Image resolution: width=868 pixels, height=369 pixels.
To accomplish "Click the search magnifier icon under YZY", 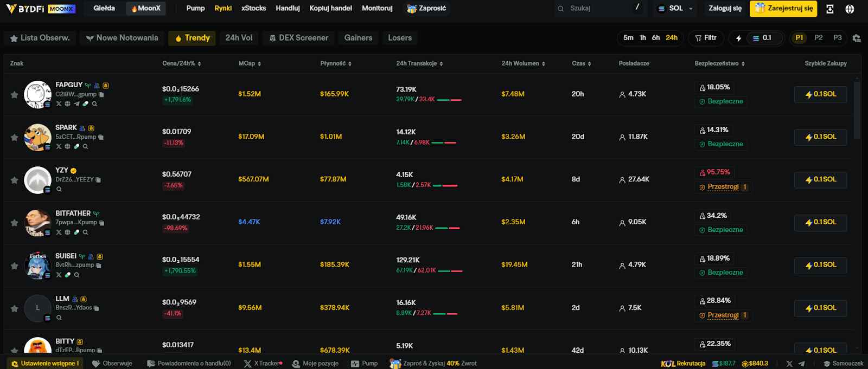I will (x=59, y=189).
